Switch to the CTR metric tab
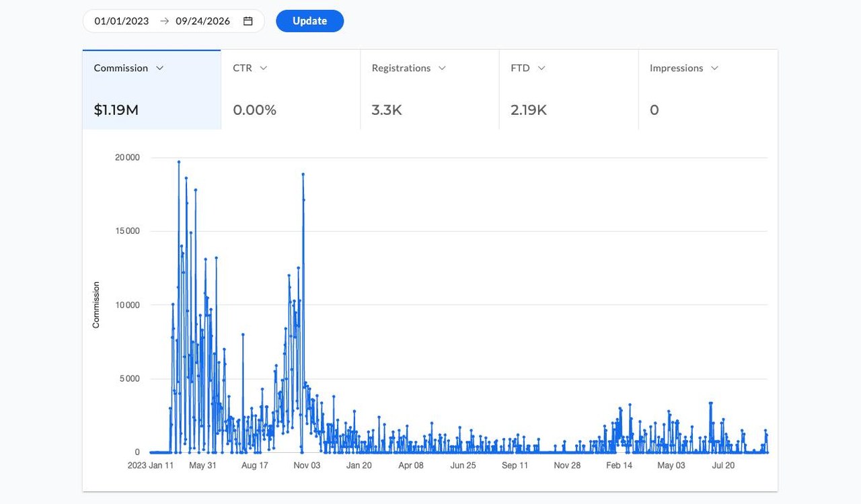The image size is (861, 504). click(291, 89)
